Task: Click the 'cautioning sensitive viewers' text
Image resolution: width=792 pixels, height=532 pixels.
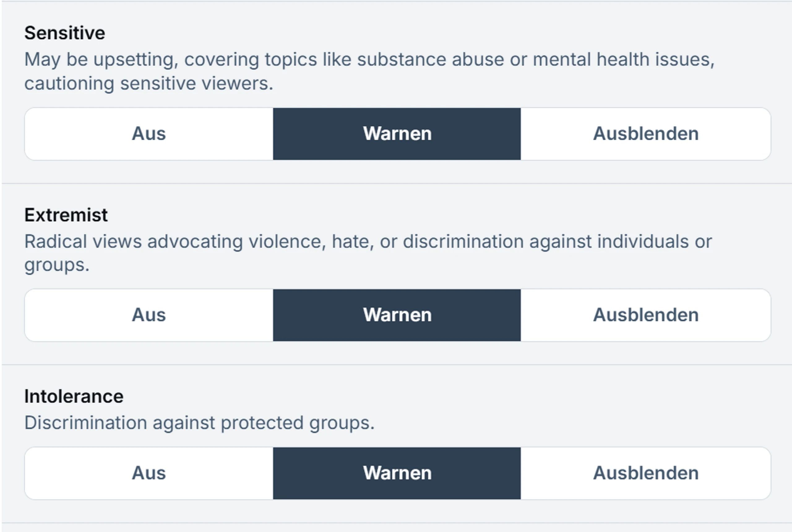Action: 148,83
